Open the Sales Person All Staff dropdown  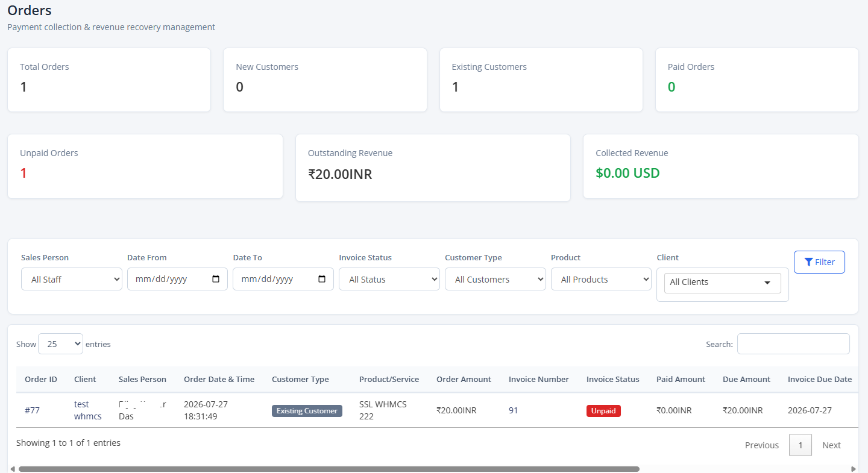coord(72,279)
